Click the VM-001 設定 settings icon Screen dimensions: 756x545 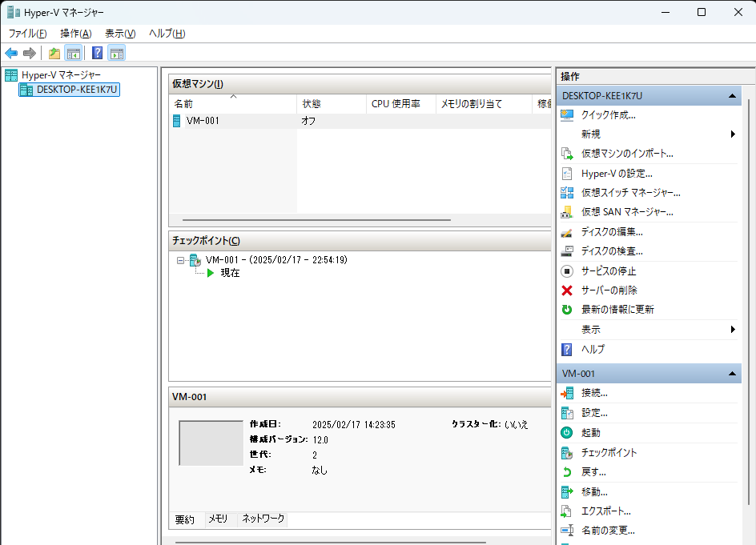tap(567, 413)
